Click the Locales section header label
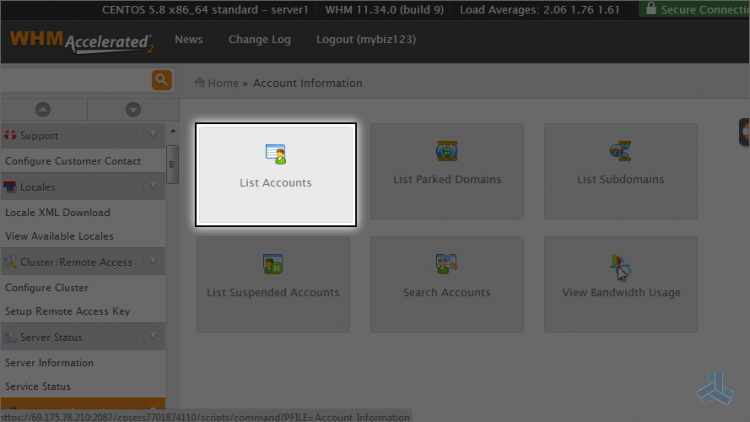Image resolution: width=750 pixels, height=422 pixels. tap(38, 187)
